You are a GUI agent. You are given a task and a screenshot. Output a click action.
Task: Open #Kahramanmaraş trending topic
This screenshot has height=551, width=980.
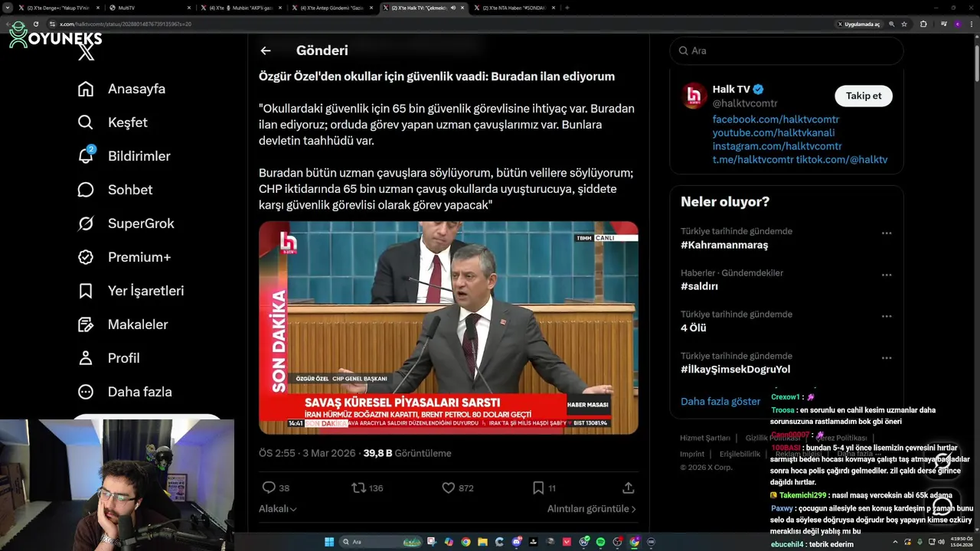coord(724,245)
